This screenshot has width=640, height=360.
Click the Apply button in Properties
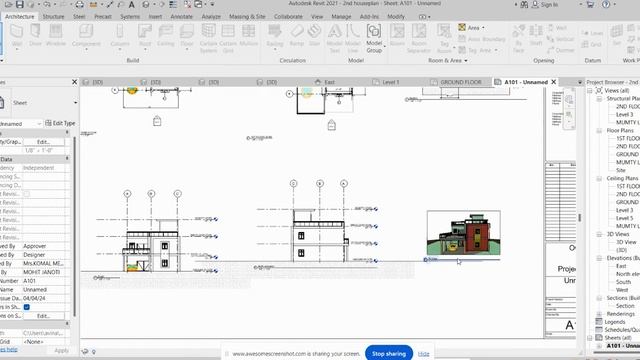point(61,350)
